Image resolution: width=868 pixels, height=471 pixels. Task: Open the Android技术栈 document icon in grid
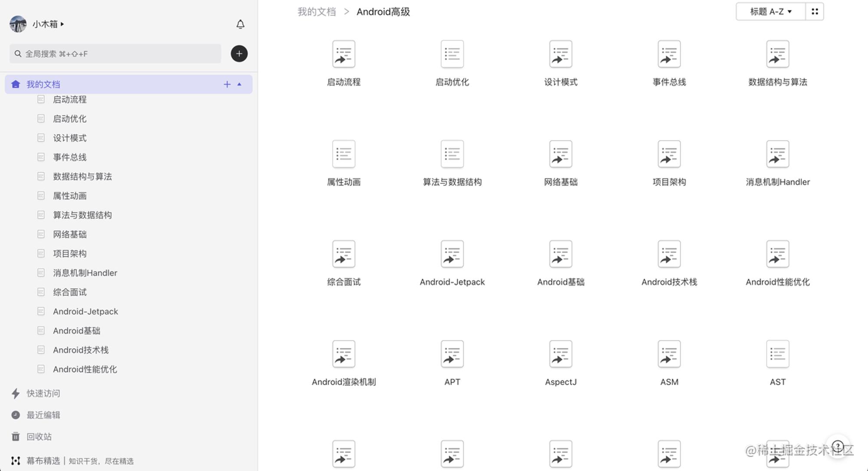point(669,254)
